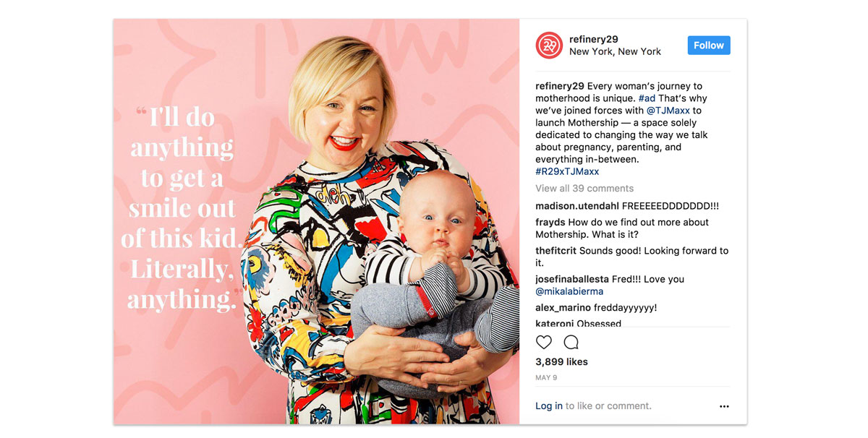This screenshot has height=438, width=868.
Task: Open alex_marino commenter profile
Action: point(564,308)
